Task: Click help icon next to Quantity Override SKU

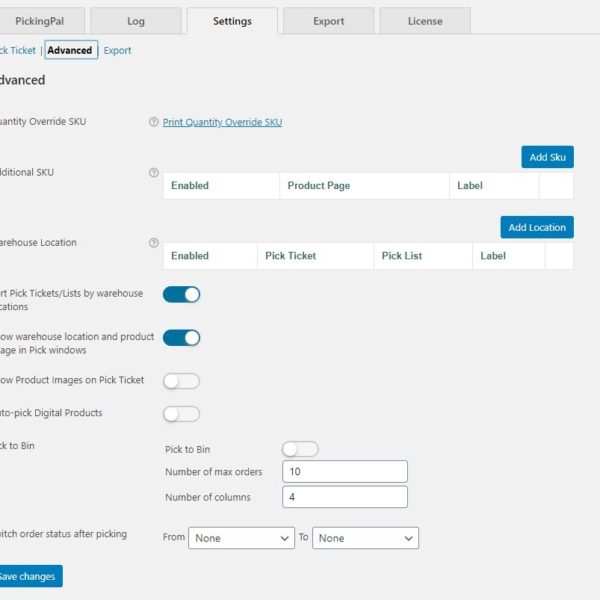Action: (154, 122)
